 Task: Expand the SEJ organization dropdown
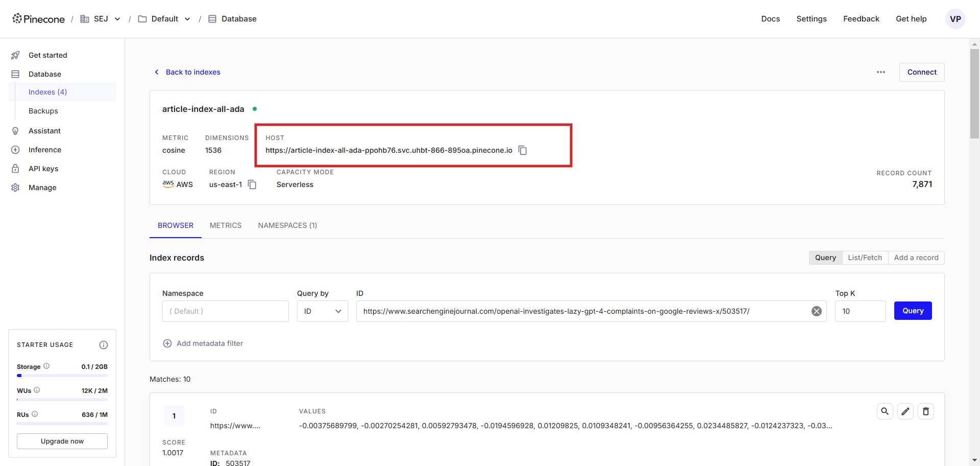pos(118,19)
